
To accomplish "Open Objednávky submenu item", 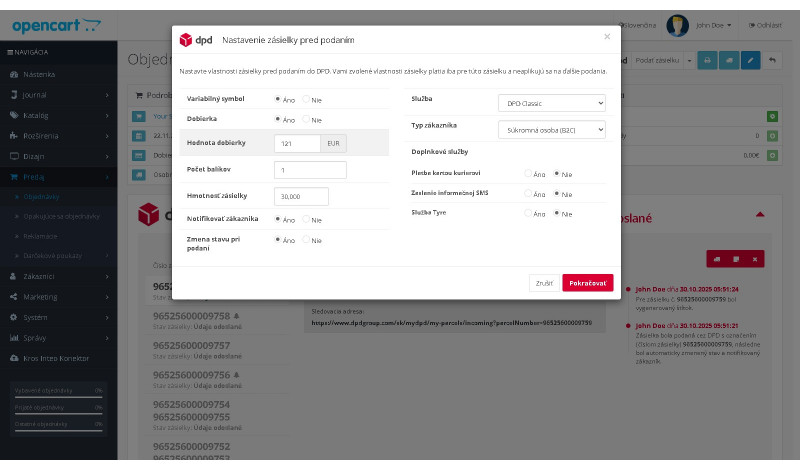I will pyautogui.click(x=59, y=196).
